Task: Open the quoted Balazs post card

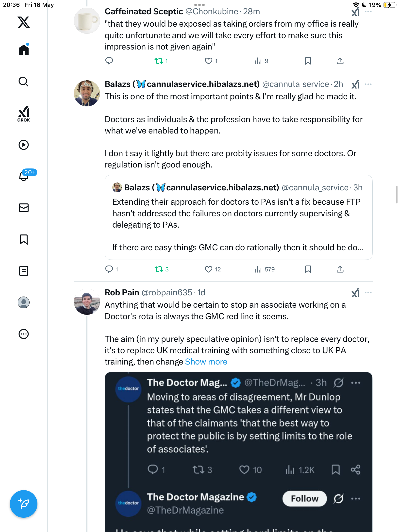Action: 238,217
